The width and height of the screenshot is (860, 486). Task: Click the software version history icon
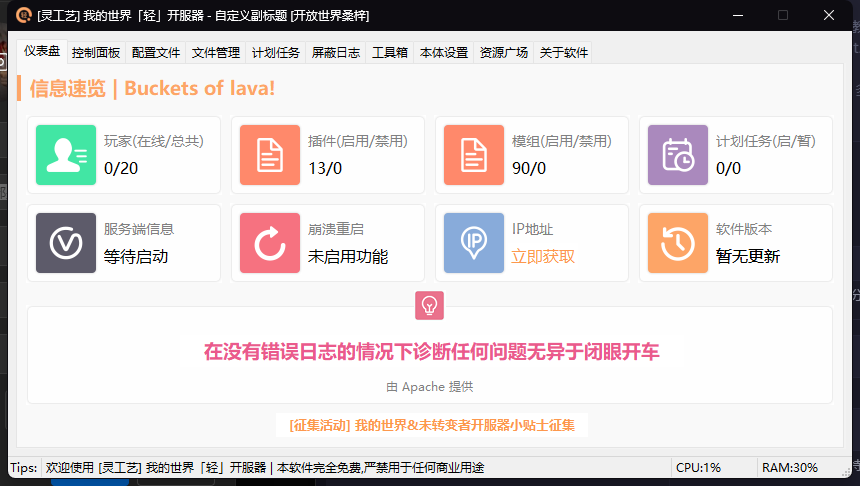(678, 243)
